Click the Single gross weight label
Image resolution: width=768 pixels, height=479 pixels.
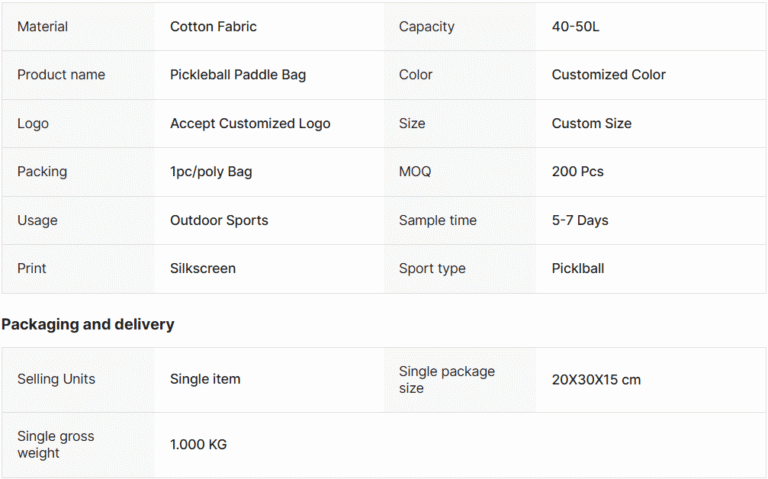(55, 444)
